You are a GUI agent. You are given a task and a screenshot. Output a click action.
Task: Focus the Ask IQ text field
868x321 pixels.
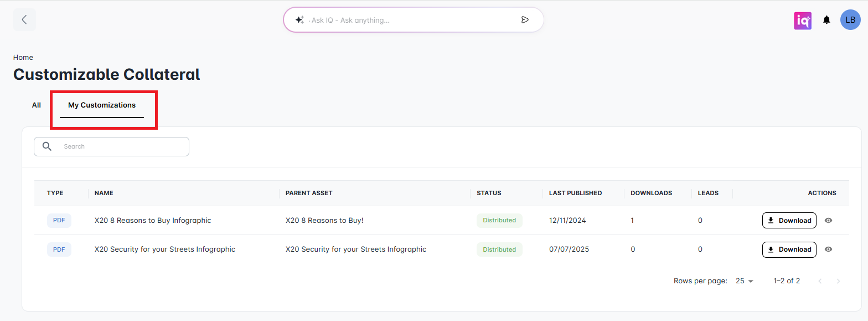410,20
